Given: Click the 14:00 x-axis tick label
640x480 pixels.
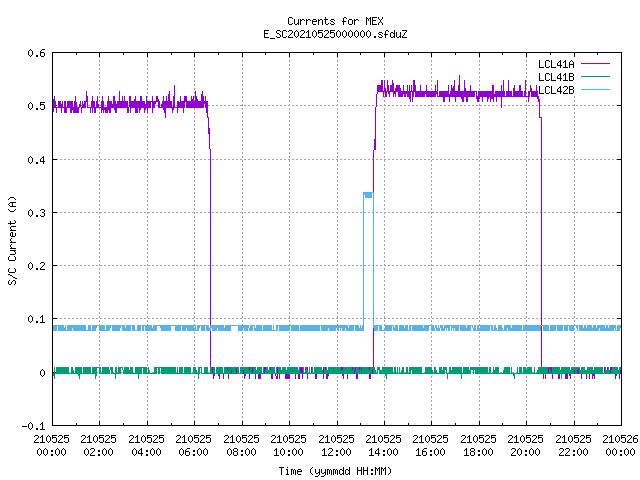Looking at the screenshot, I should click(383, 452).
